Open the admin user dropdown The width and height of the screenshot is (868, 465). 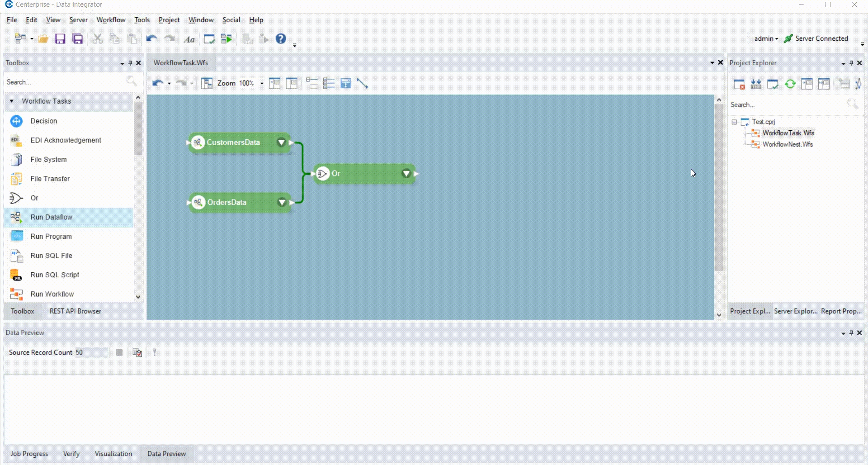click(766, 38)
